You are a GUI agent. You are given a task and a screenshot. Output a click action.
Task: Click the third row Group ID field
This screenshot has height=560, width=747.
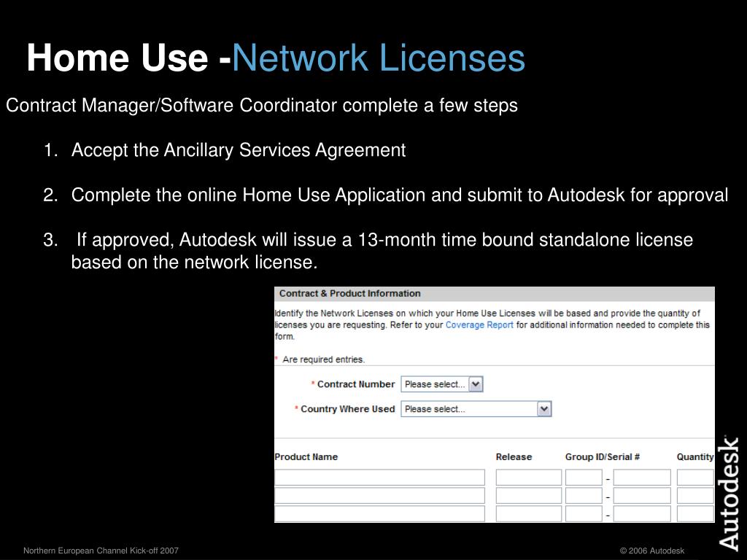pyautogui.click(x=584, y=514)
